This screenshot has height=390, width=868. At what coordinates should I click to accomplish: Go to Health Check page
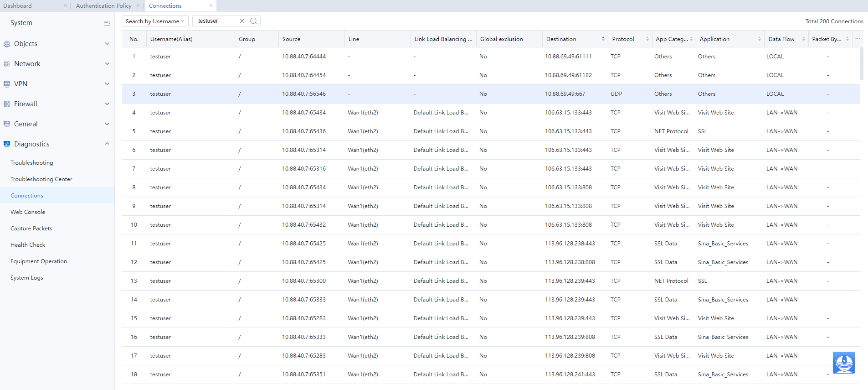point(28,245)
